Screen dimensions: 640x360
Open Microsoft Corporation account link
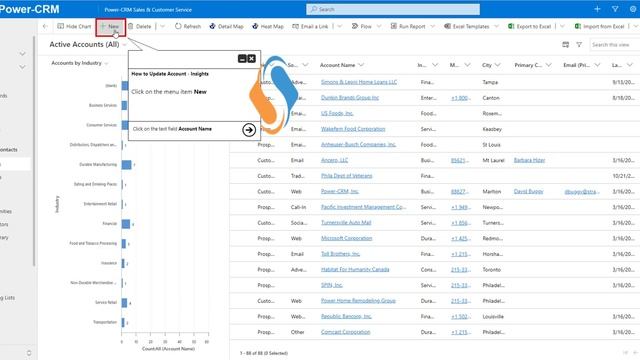pos(347,238)
